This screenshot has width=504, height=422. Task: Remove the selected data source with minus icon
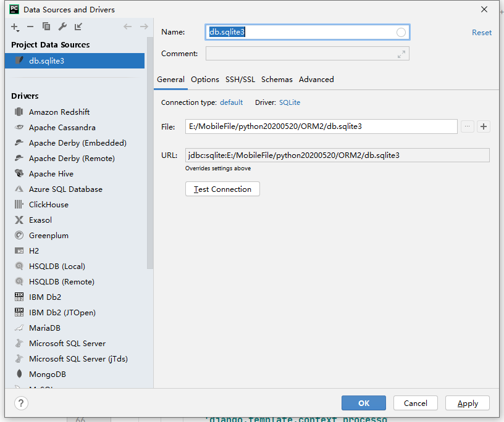pyautogui.click(x=30, y=27)
